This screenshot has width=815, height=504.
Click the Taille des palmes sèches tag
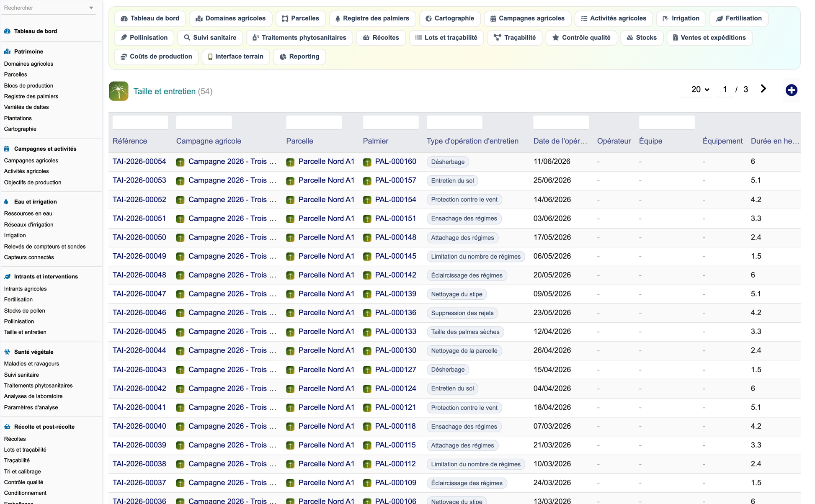click(465, 332)
